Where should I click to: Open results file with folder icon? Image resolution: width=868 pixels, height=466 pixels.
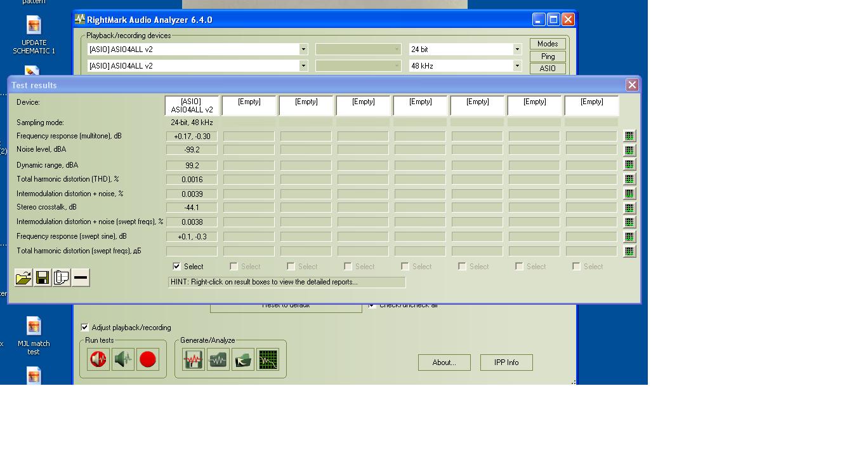(23, 277)
